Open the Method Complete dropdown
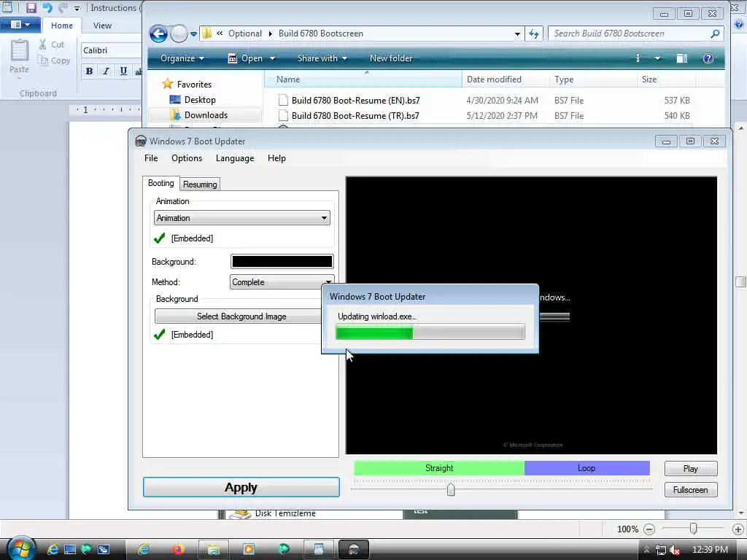 (x=282, y=282)
